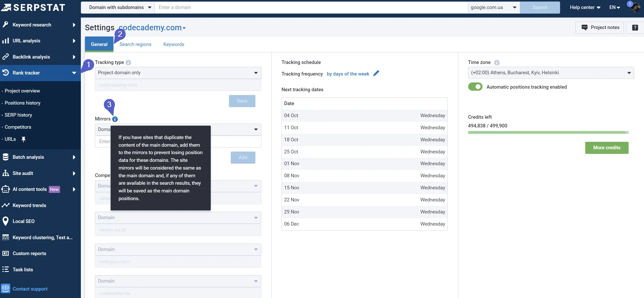
Task: Click the AI content tools robot icon
Action: pyautogui.click(x=5, y=189)
